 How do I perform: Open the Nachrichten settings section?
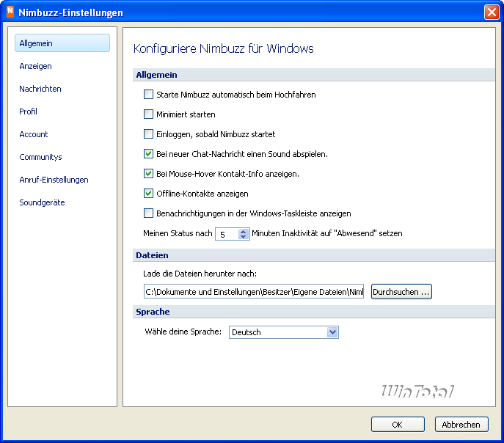(40, 89)
